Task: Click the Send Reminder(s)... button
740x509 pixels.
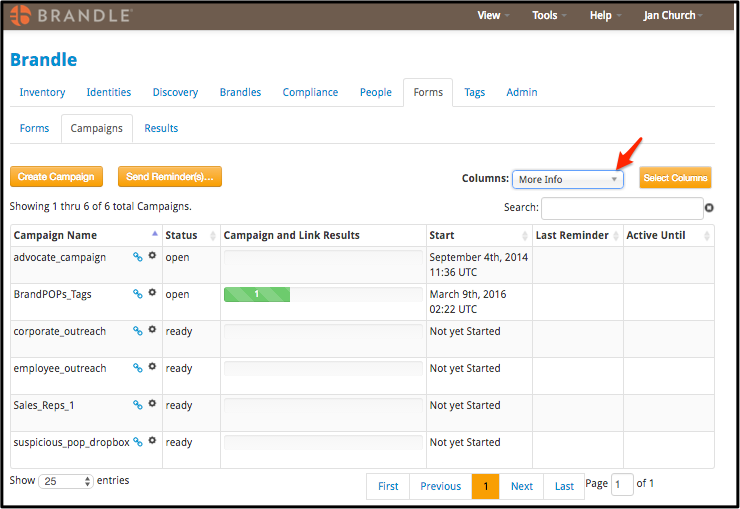Action: click(170, 177)
